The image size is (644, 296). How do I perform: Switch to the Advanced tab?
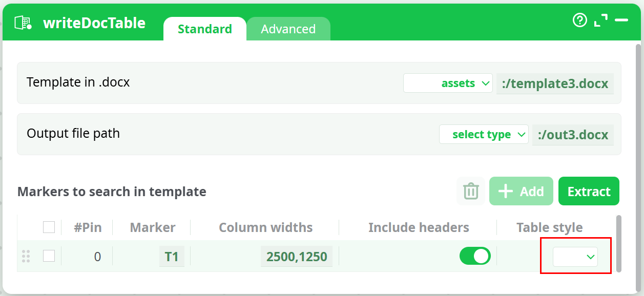pos(288,29)
